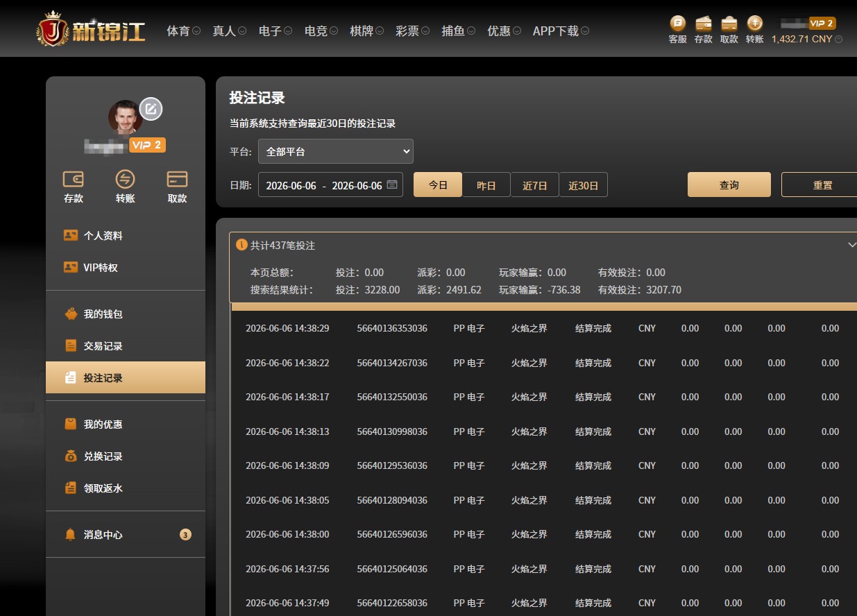Click the info icon beside 共计437笔投注

(241, 245)
